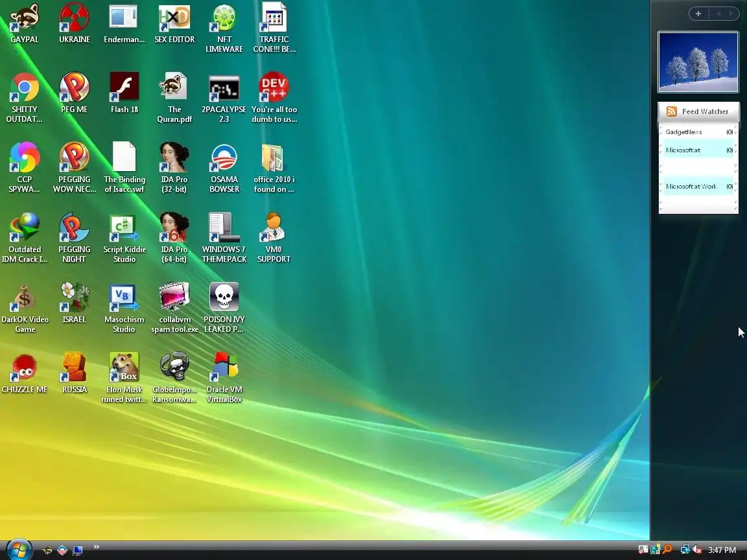The image size is (747, 560).
Task: Open the GadgetNews feed row
Action: coord(698,132)
